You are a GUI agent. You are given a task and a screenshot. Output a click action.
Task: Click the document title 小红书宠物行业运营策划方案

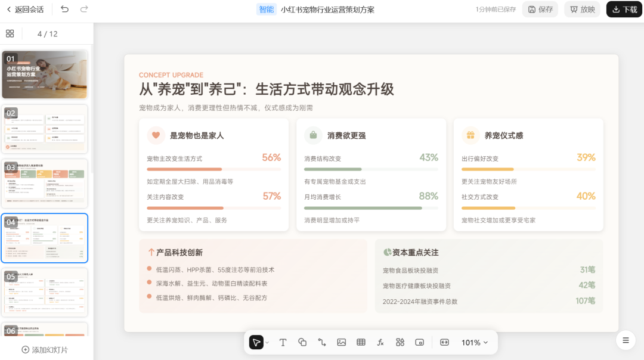click(327, 10)
